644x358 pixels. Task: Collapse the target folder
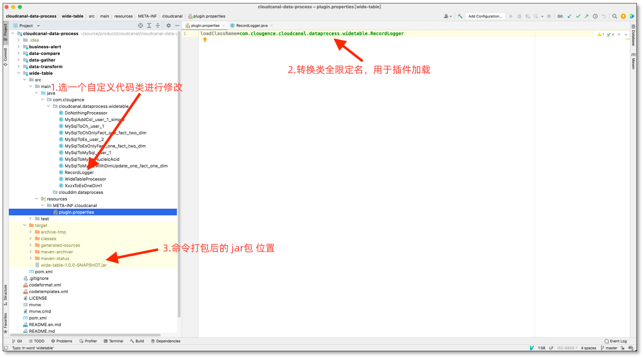point(25,225)
